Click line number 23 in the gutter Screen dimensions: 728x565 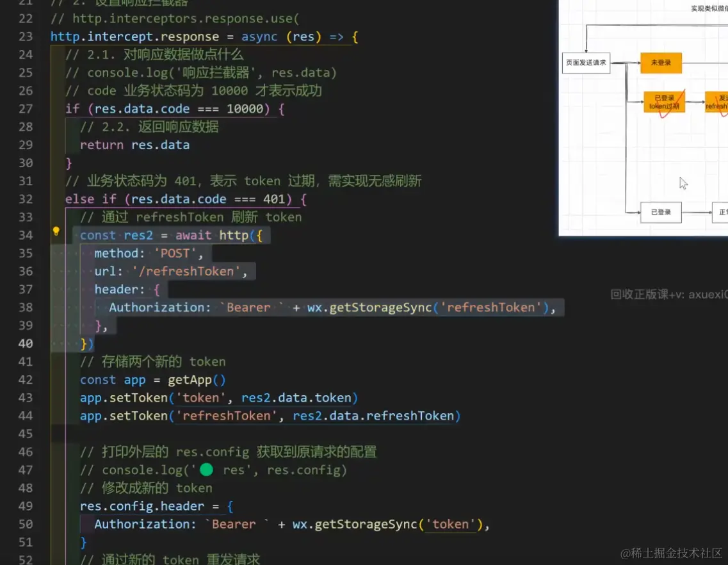[26, 37]
